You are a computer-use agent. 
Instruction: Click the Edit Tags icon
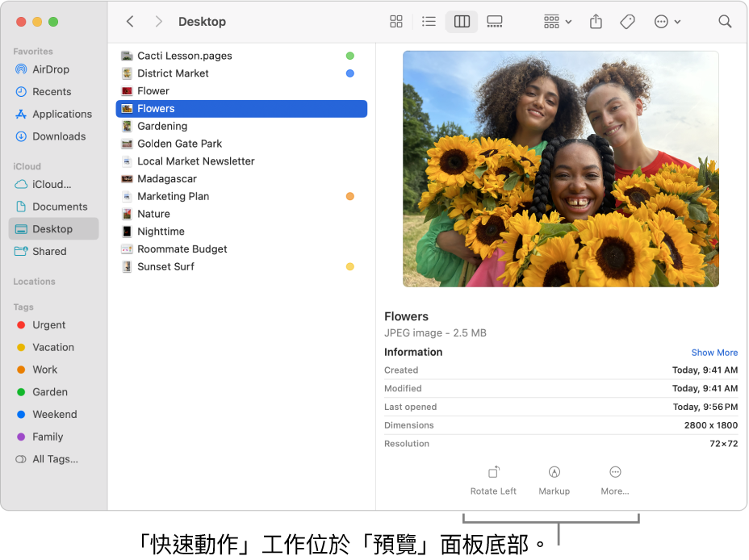(627, 22)
